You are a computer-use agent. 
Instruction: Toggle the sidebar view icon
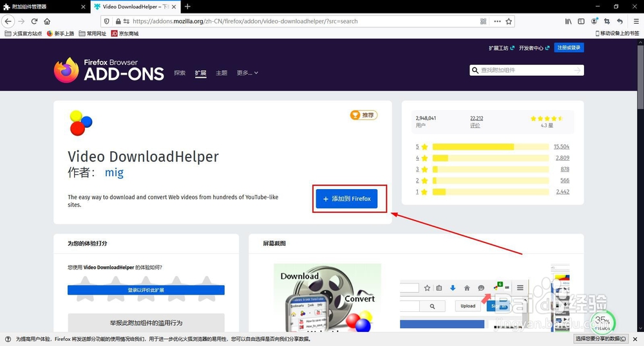tap(581, 21)
